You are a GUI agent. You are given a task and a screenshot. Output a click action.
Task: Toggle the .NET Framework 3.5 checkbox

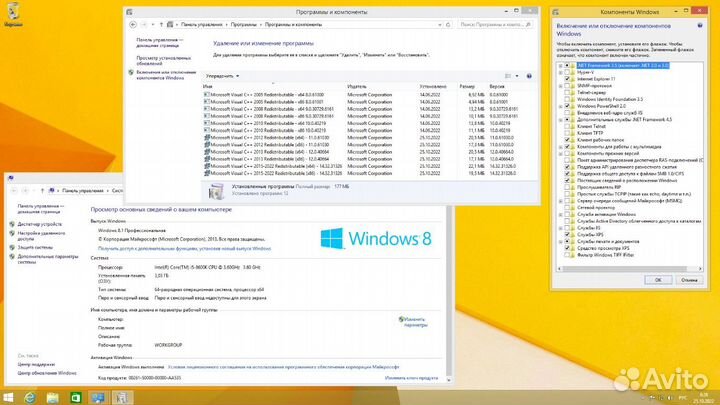tap(567, 66)
